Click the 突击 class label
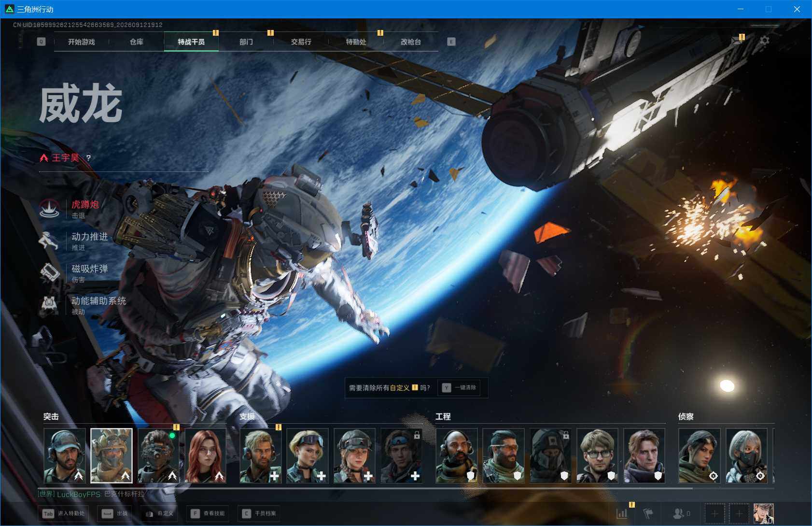 click(51, 416)
